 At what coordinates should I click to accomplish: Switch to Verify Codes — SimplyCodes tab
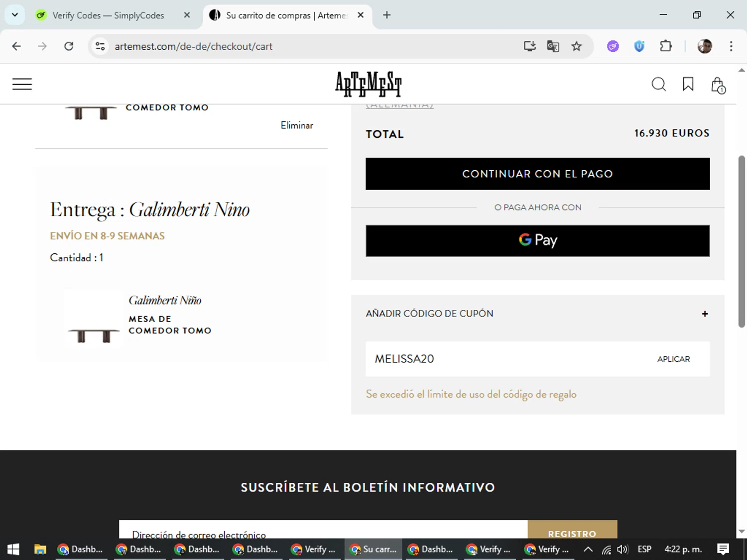pos(109,15)
